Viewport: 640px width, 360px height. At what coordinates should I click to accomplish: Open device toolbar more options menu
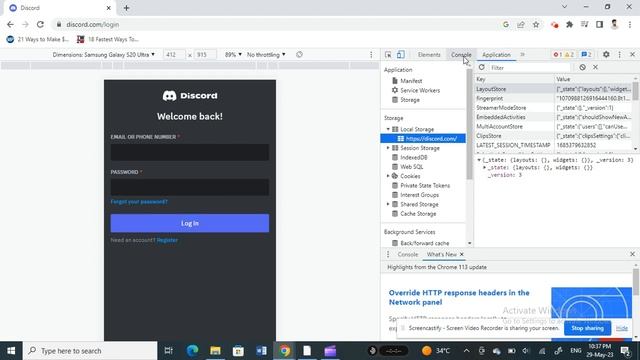click(371, 55)
